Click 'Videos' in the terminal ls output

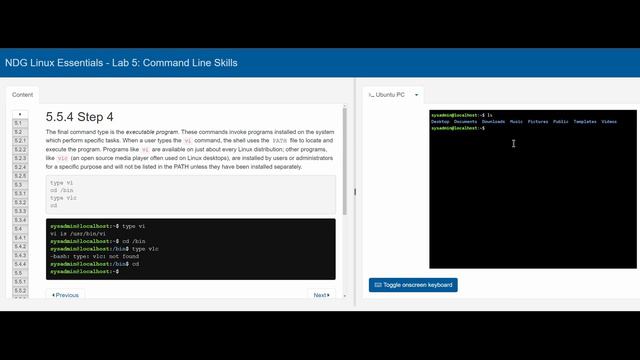[609, 122]
